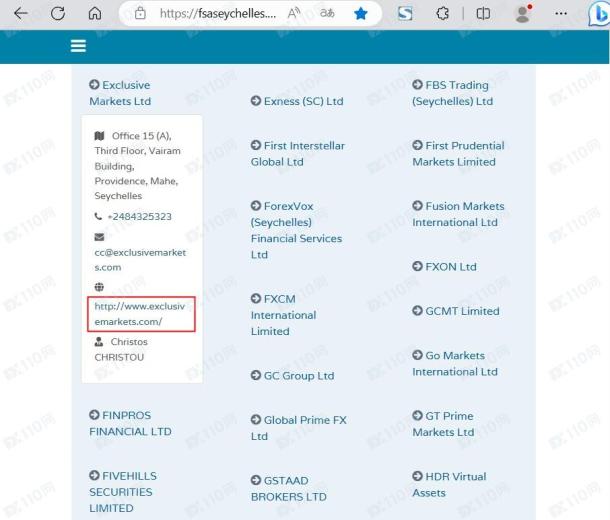
Task: Open the translate page icon
Action: coord(327,13)
